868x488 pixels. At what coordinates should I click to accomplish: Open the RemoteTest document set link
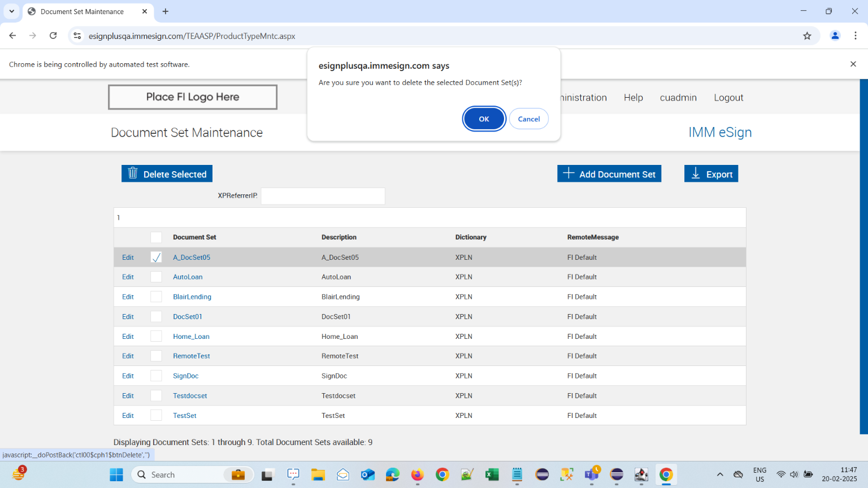tap(192, 356)
